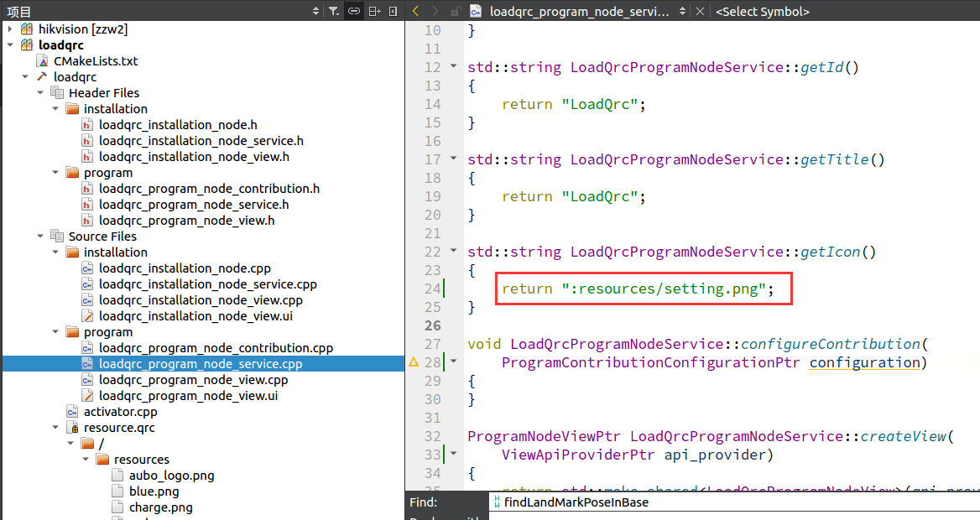Toggle synchronize with editor link icon

354,11
